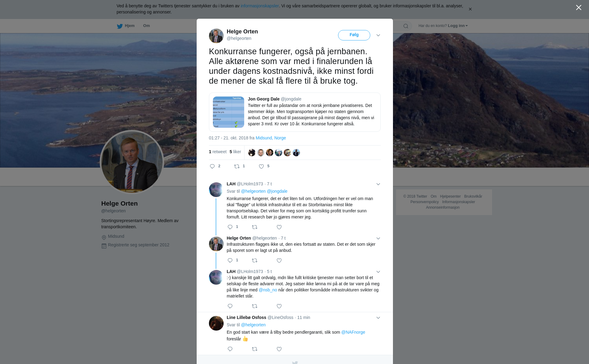Open dropdown arrow next to Følg button

(378, 35)
